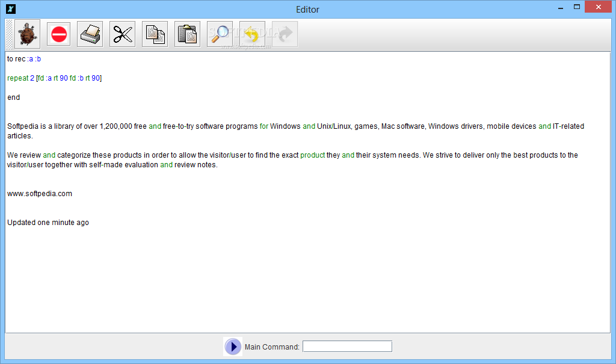Viewport: 616px width, 364px height.
Task: Click the 'to rec :a :b' line
Action: click(x=24, y=59)
